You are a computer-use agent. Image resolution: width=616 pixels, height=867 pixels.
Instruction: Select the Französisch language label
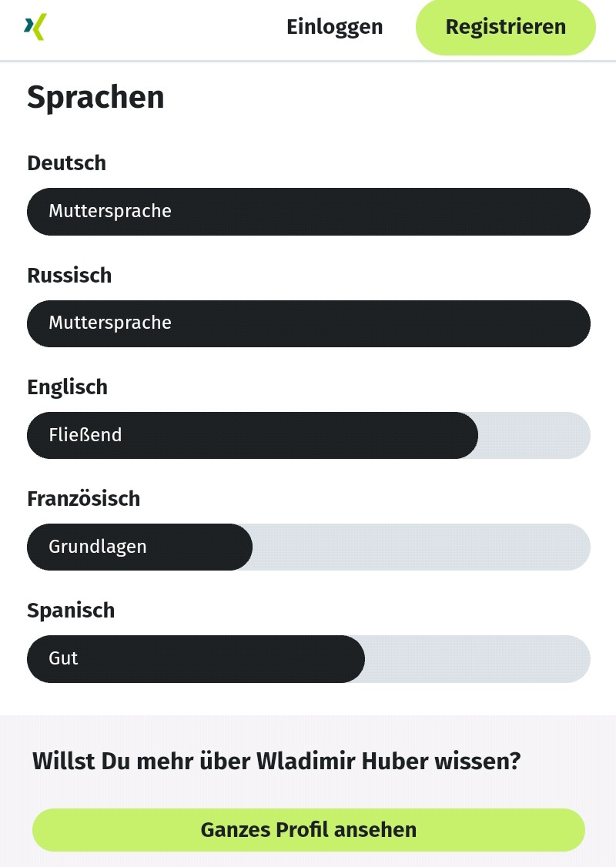83,498
